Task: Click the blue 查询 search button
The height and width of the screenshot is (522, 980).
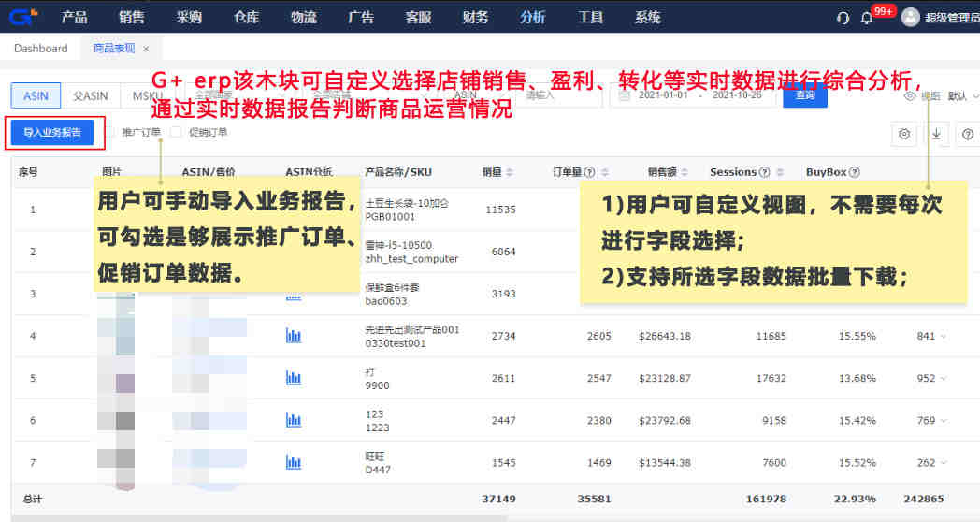Action: pos(805,95)
